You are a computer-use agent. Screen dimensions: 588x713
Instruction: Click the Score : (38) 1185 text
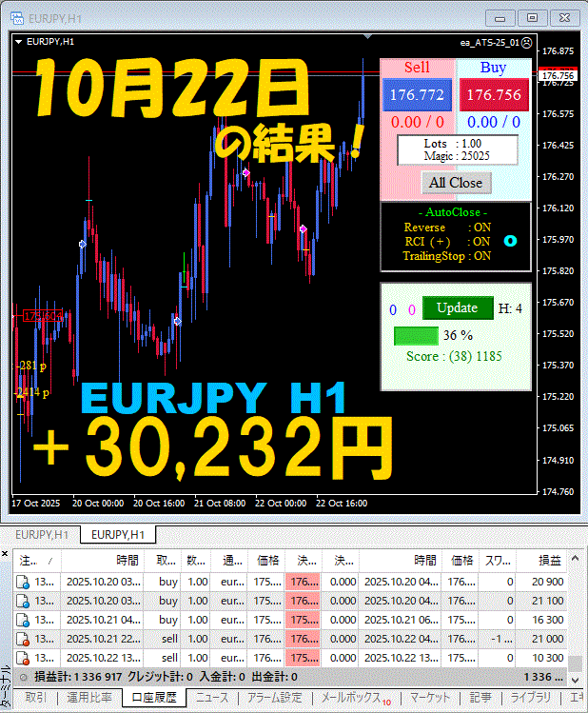click(454, 356)
